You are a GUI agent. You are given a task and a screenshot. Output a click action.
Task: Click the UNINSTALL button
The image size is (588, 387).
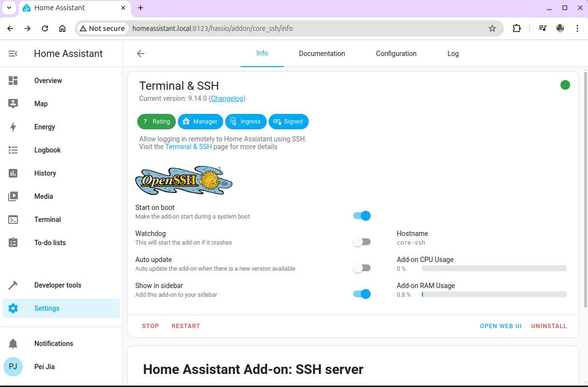[549, 326]
